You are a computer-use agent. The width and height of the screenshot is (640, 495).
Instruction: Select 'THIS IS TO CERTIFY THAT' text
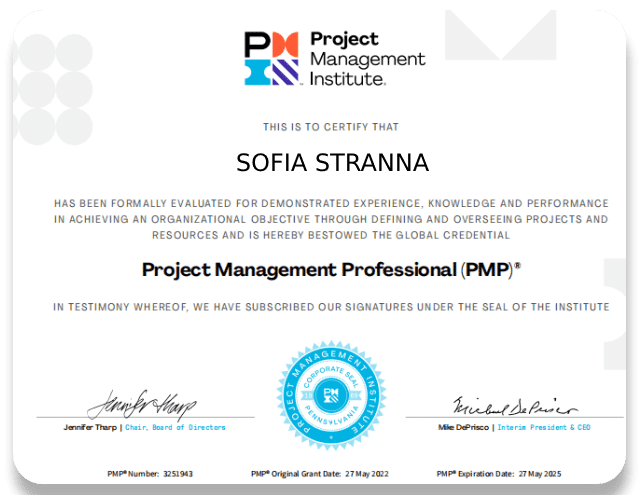point(331,127)
